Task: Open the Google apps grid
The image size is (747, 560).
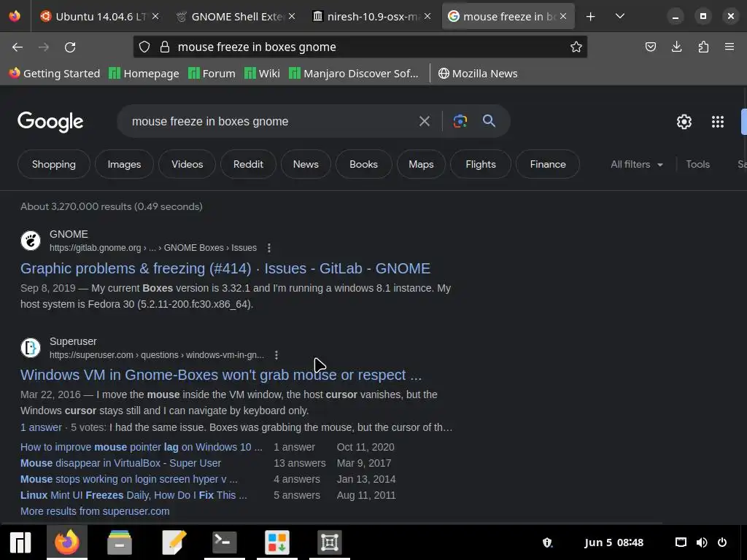Action: 718,122
